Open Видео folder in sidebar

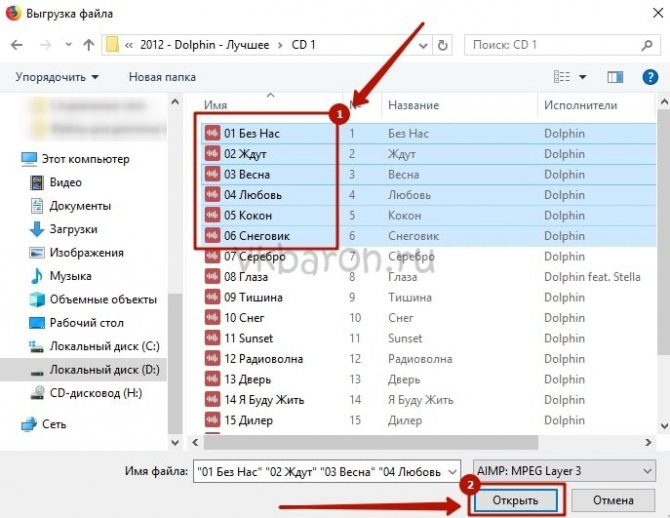56,182
